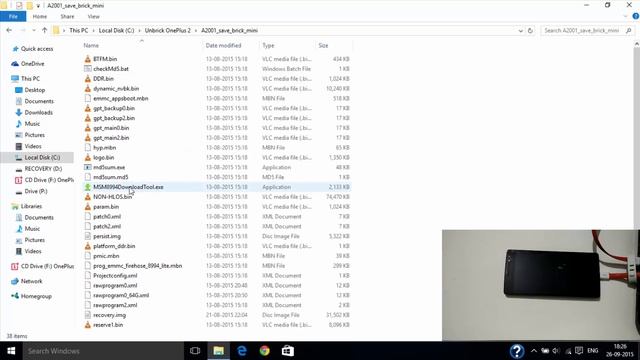This screenshot has width=640, height=360.
Task: Click the Back navigation arrow
Action: tap(9, 31)
